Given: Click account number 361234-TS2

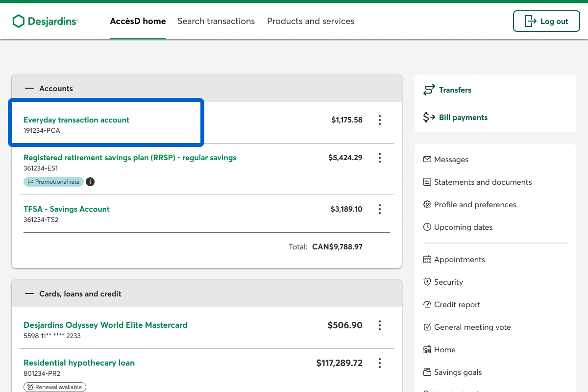Looking at the screenshot, I should 41,220.
